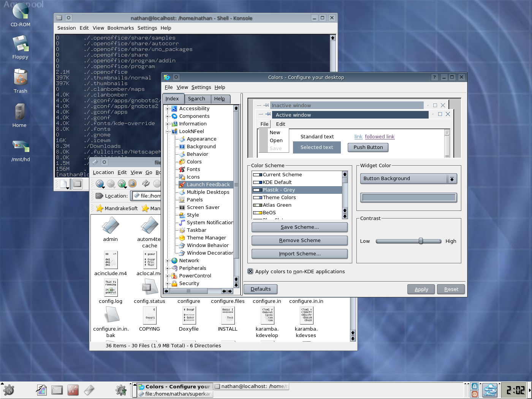Click the red logout icon in the tray
The height and width of the screenshot is (399, 532).
tap(475, 394)
